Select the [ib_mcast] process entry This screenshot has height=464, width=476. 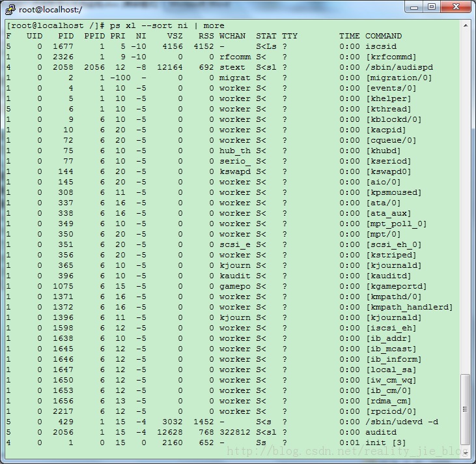pyautogui.click(x=391, y=349)
